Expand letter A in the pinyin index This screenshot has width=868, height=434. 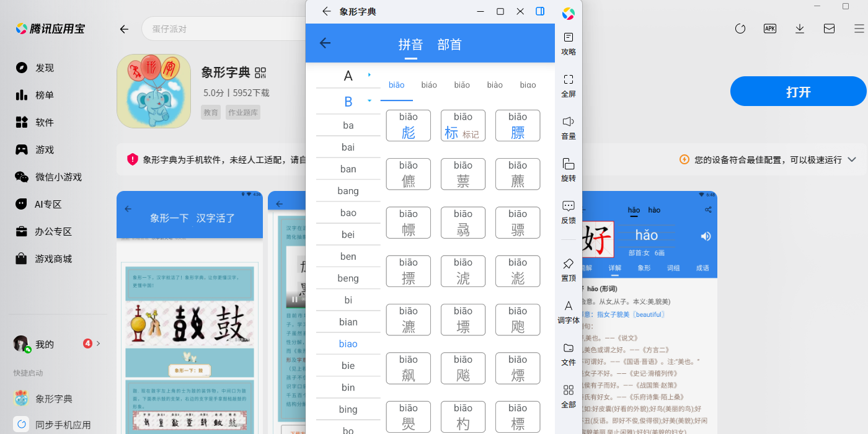tap(348, 76)
